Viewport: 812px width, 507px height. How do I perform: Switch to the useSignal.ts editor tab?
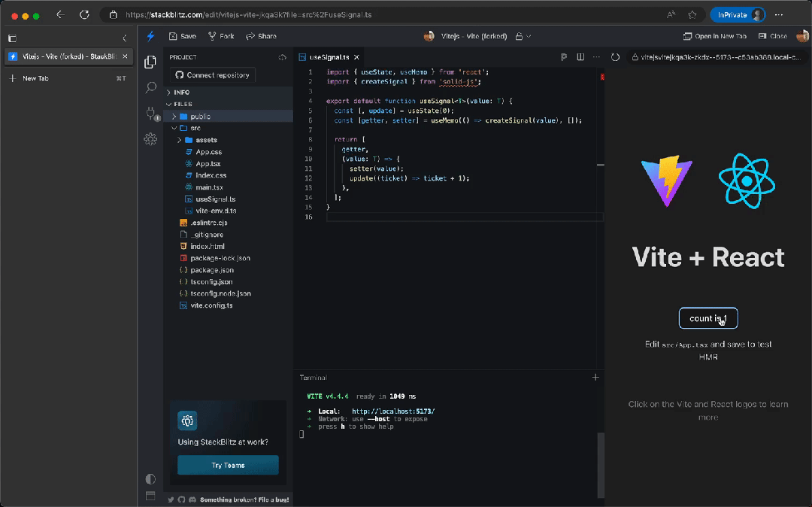click(329, 57)
